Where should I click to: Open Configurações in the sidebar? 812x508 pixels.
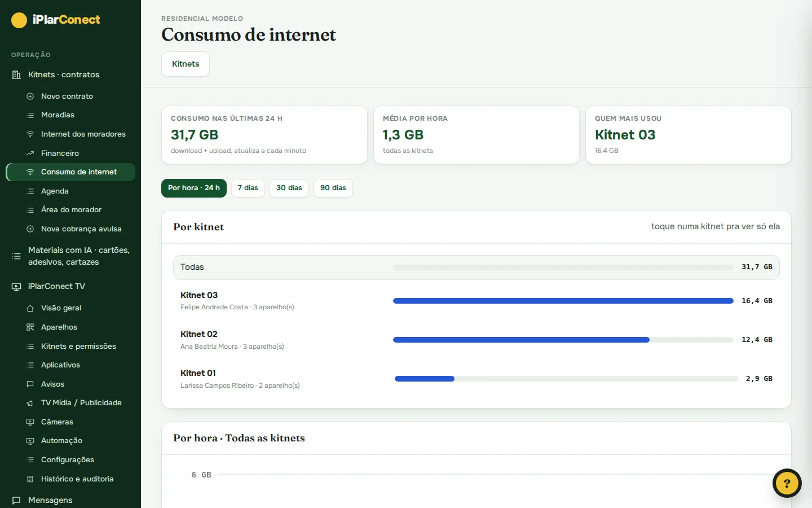(x=70, y=460)
